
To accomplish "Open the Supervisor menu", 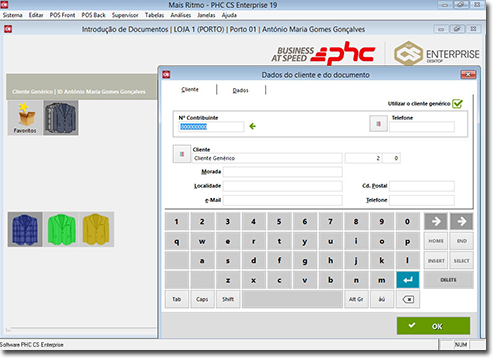I will 125,15.
